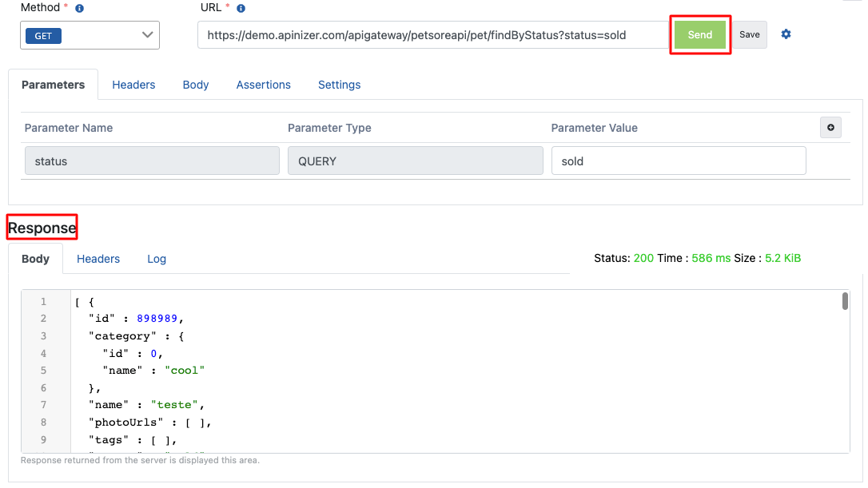This screenshot has width=868, height=488.
Task: Show the response Log tab
Action: (x=157, y=259)
